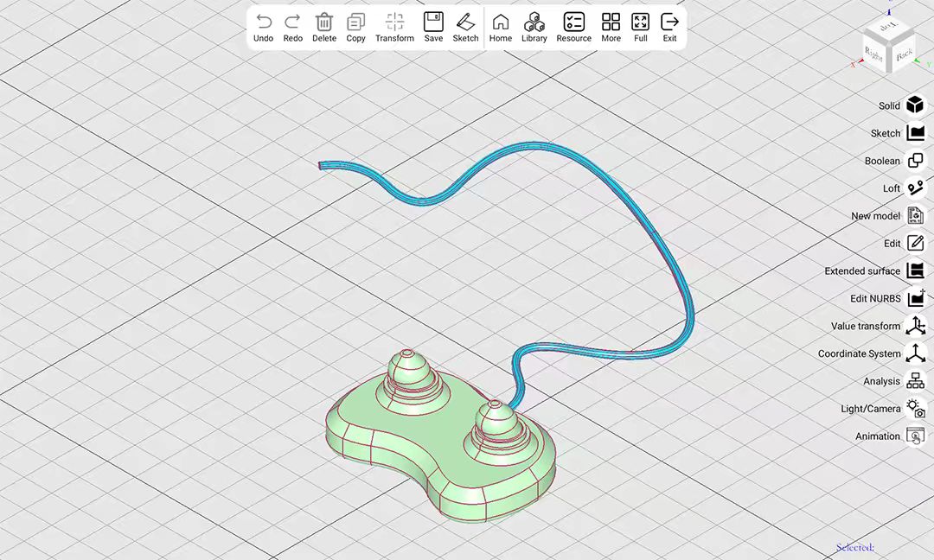Open the Boolean operations menu
Viewport: 934px width, 560px height.
914,161
